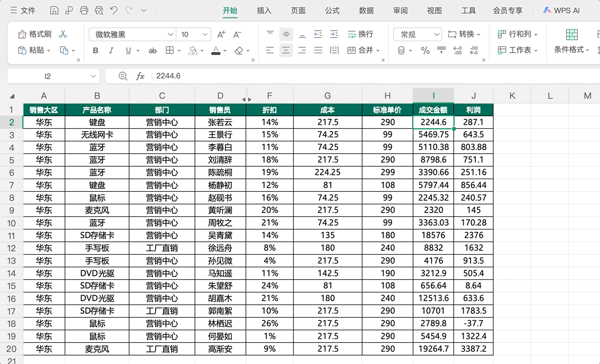Expand the quick access toolbar chevron
Viewport: 600px width, 364px height.
pyautogui.click(x=144, y=10)
